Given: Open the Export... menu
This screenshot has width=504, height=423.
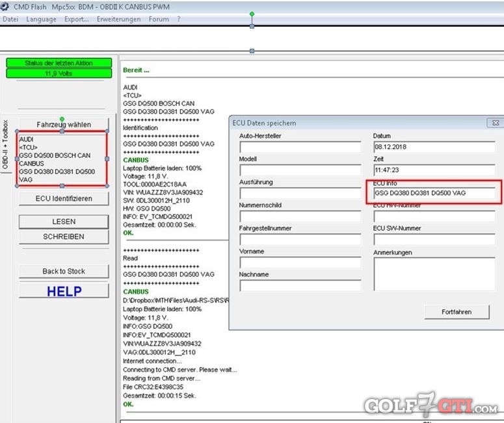Looking at the screenshot, I should point(77,19).
